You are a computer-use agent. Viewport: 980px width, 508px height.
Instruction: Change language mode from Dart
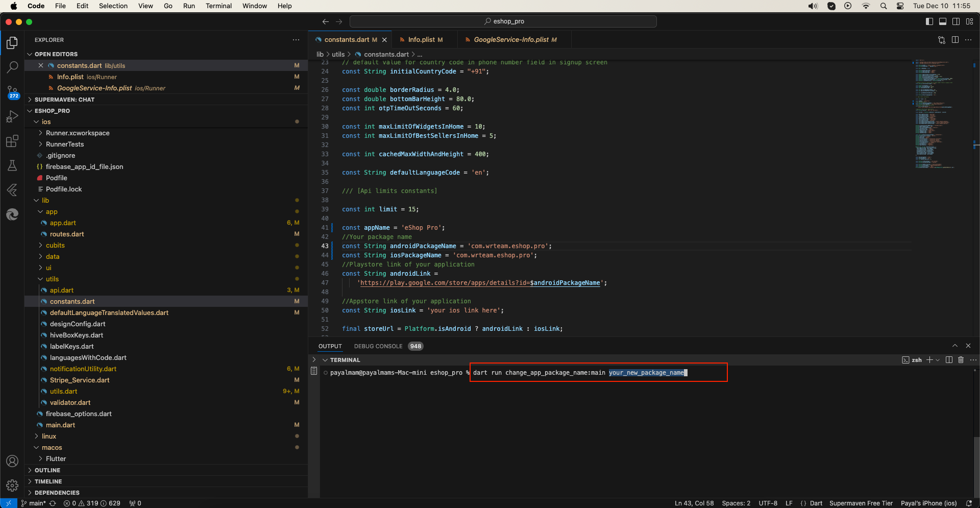click(816, 503)
